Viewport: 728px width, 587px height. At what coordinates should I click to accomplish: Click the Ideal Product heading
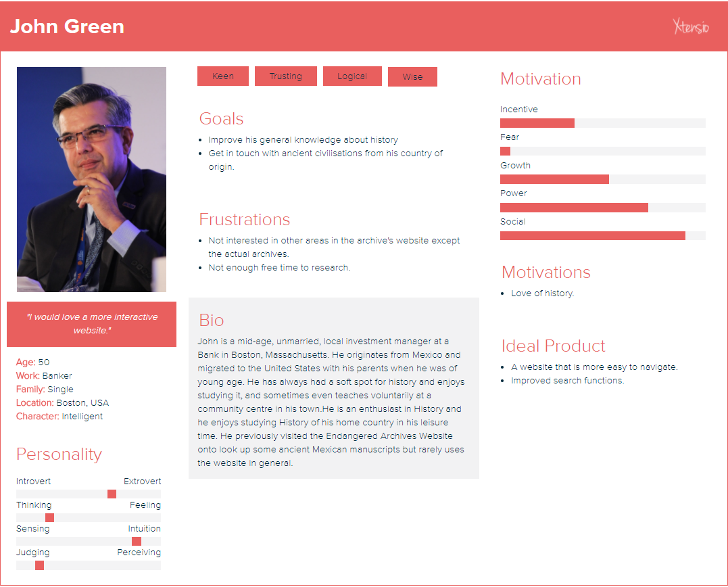pos(553,346)
